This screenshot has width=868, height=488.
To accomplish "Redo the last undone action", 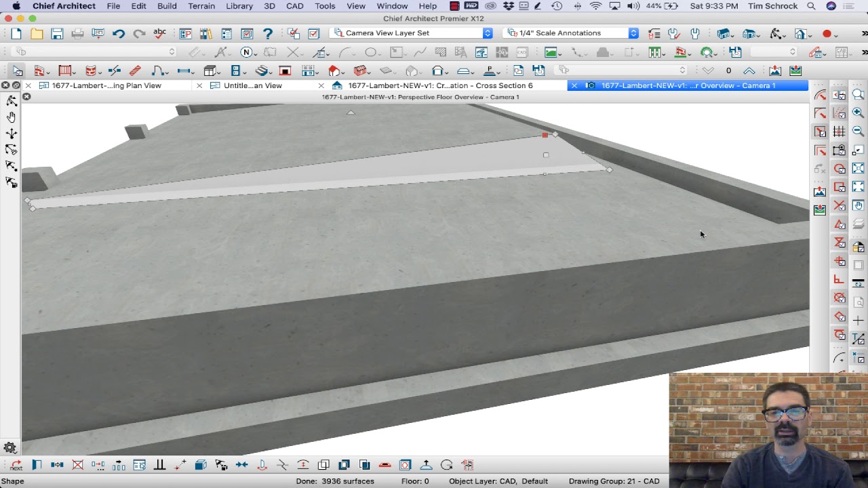I will [139, 34].
